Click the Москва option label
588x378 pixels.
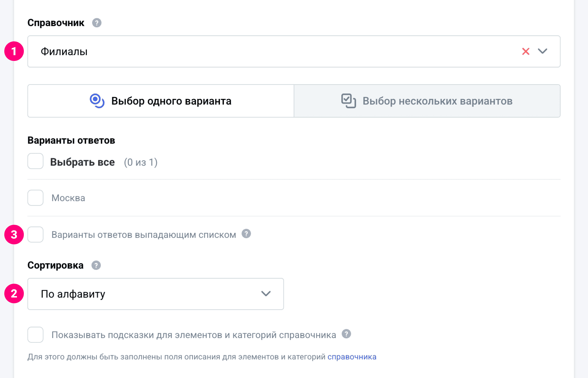click(68, 198)
